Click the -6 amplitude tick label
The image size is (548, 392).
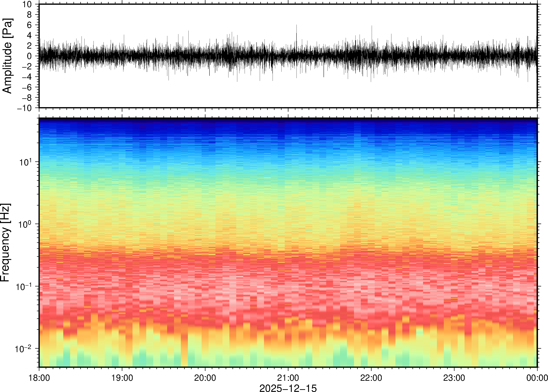[x=27, y=87]
